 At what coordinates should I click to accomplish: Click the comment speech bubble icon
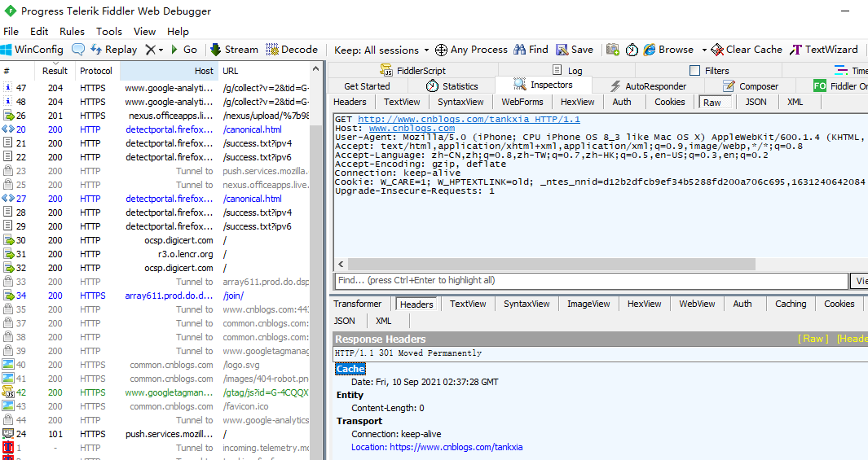[78, 49]
